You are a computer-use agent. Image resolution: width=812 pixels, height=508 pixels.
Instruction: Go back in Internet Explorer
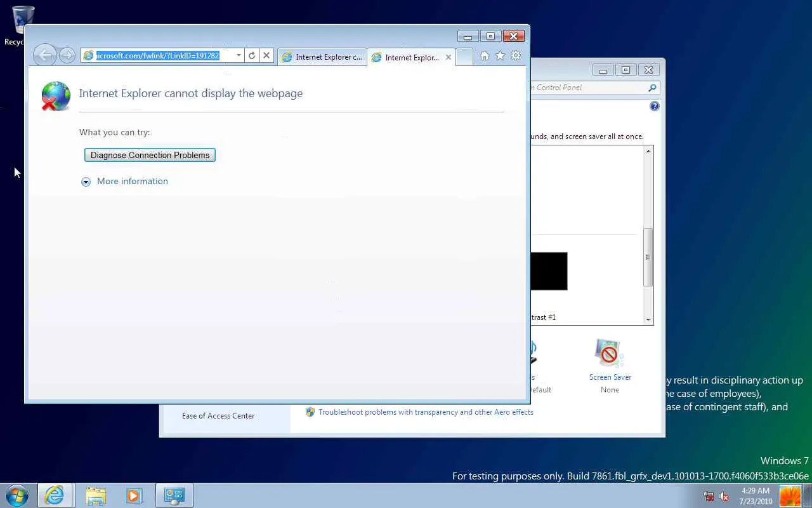pyautogui.click(x=44, y=55)
